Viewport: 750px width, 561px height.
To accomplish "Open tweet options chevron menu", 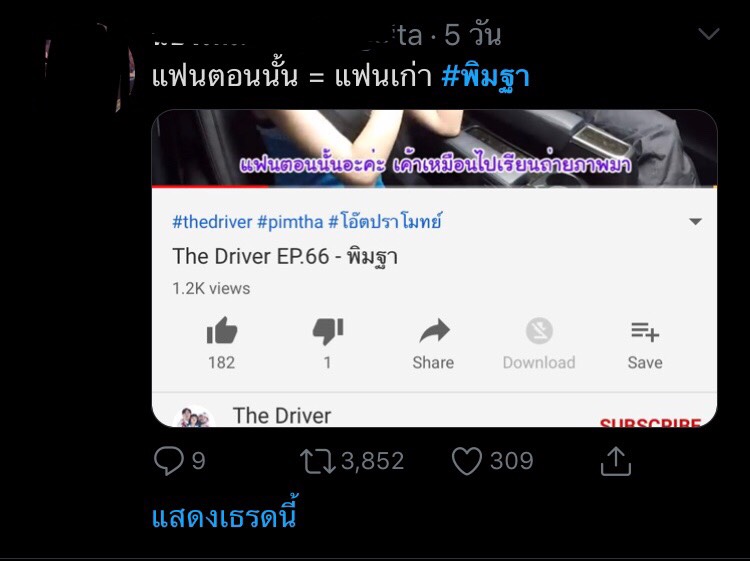I will coord(708,33).
